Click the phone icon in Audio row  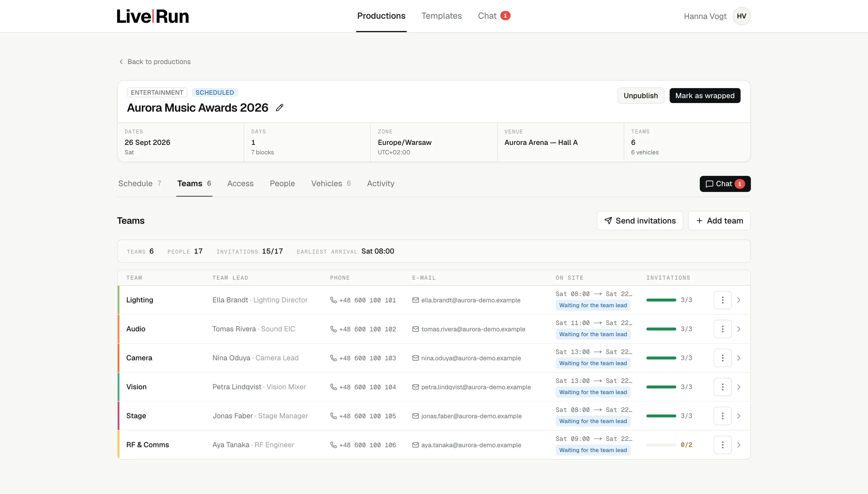click(333, 329)
